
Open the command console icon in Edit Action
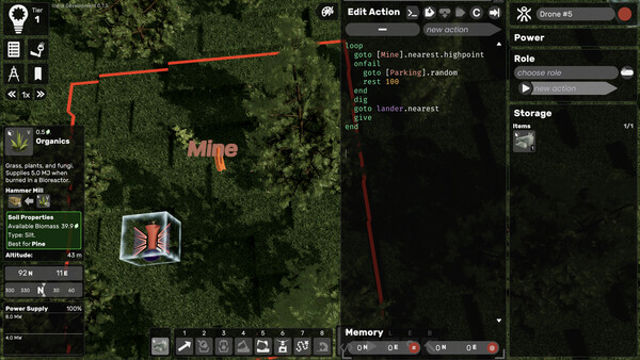[x=413, y=13]
